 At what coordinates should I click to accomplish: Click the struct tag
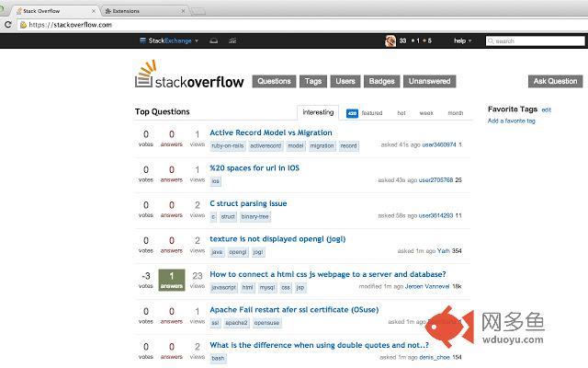click(x=228, y=217)
